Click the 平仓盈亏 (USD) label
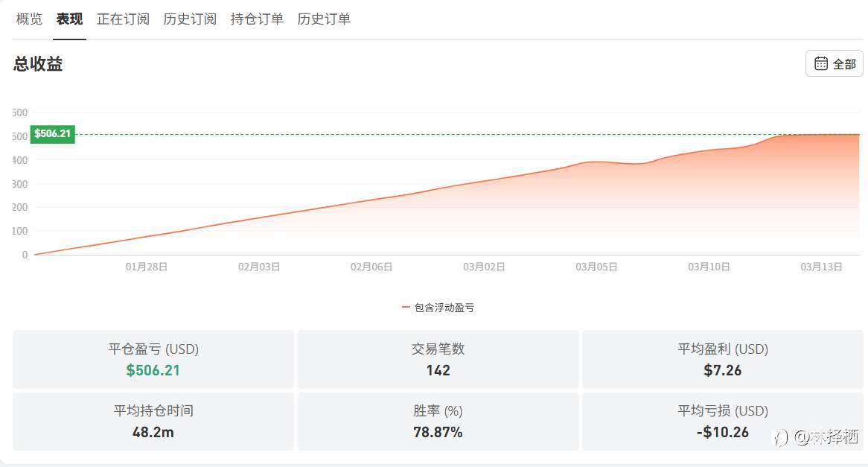The width and height of the screenshot is (868, 467). click(153, 349)
